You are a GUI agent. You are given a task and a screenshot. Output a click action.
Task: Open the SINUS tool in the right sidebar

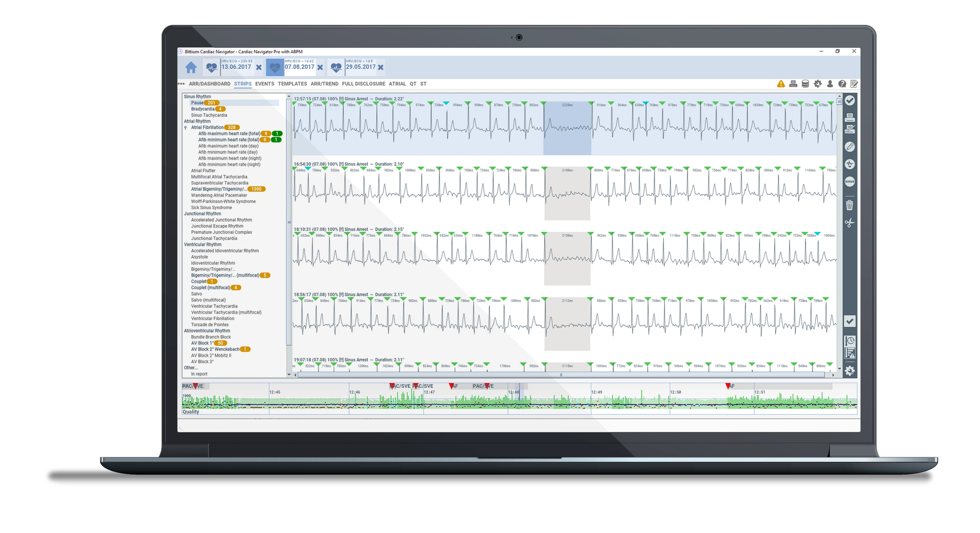pyautogui.click(x=850, y=181)
